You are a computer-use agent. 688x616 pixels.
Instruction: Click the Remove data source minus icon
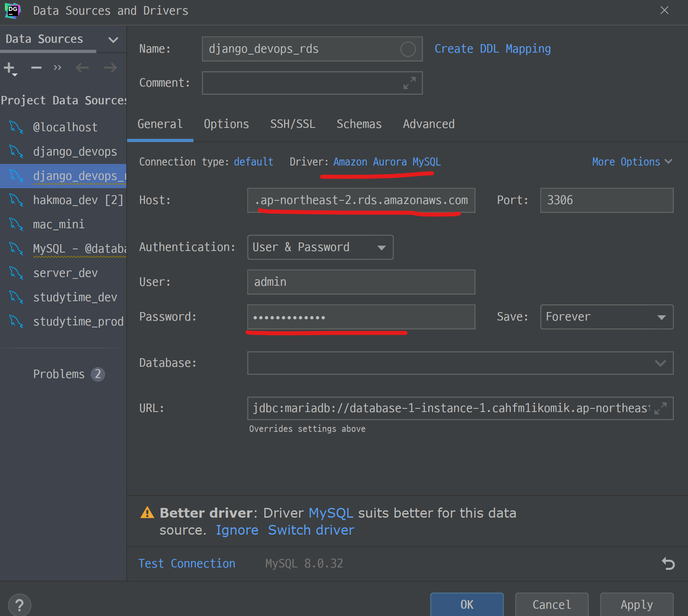[x=36, y=68]
